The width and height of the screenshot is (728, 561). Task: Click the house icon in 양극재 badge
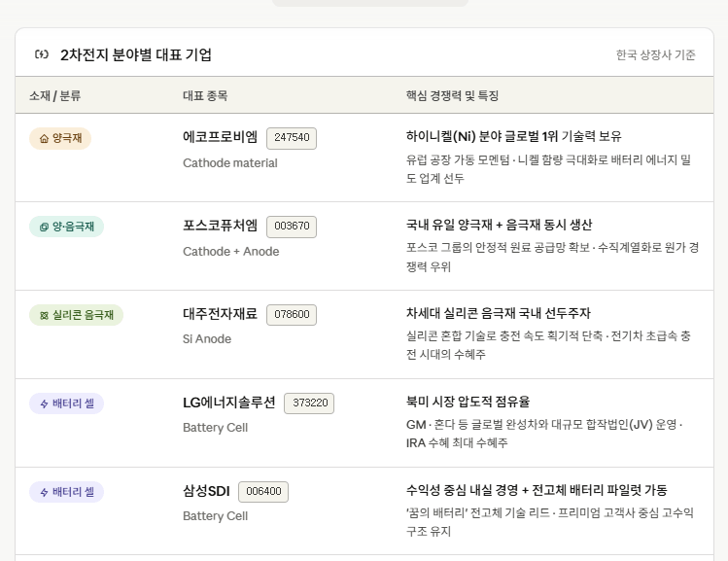[x=44, y=138]
